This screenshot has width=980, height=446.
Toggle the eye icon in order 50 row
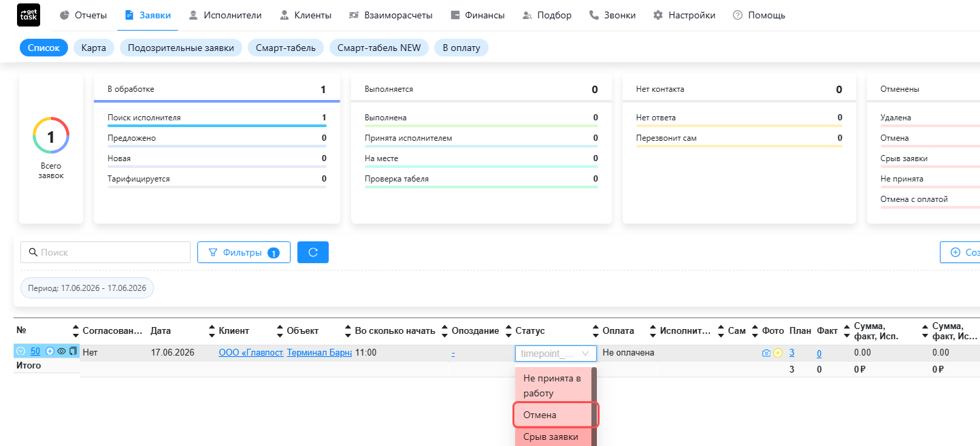point(61,351)
